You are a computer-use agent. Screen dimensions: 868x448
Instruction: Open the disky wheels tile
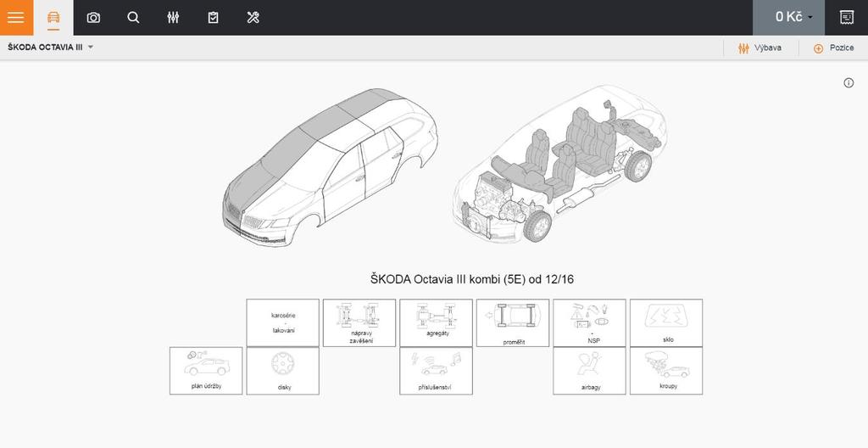(x=283, y=371)
